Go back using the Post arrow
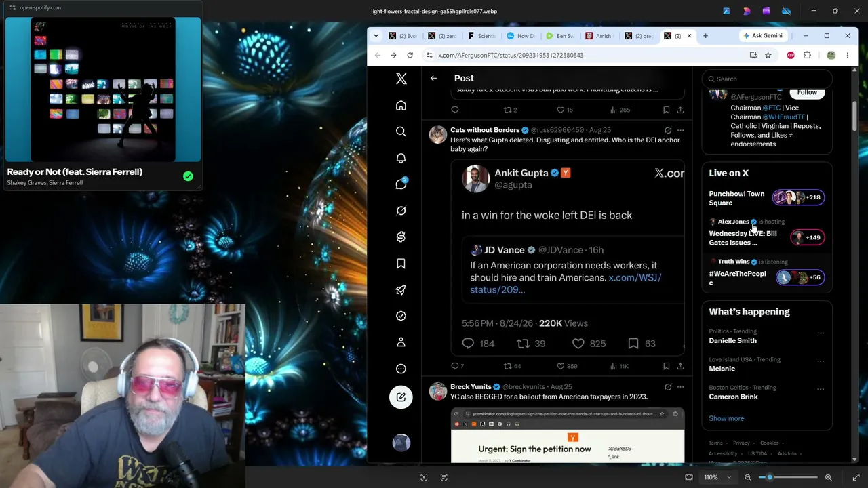 433,79
